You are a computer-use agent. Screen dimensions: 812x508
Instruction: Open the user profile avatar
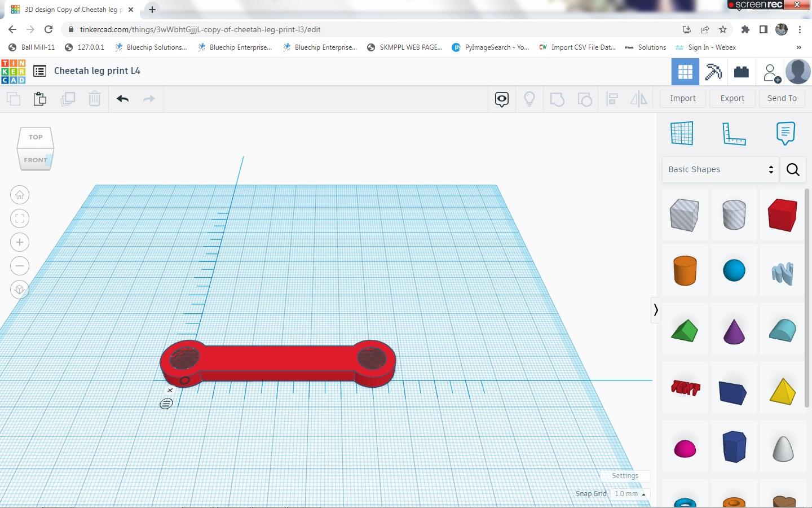coord(798,72)
